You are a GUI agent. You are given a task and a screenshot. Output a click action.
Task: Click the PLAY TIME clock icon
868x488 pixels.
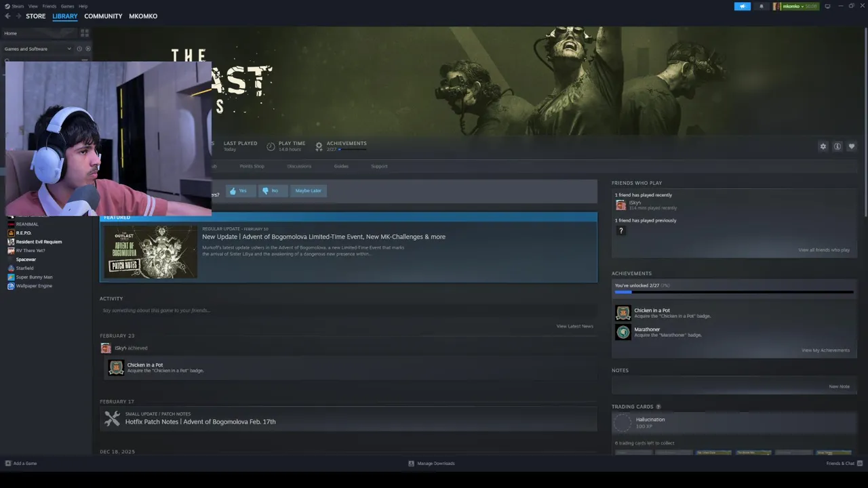pos(271,146)
